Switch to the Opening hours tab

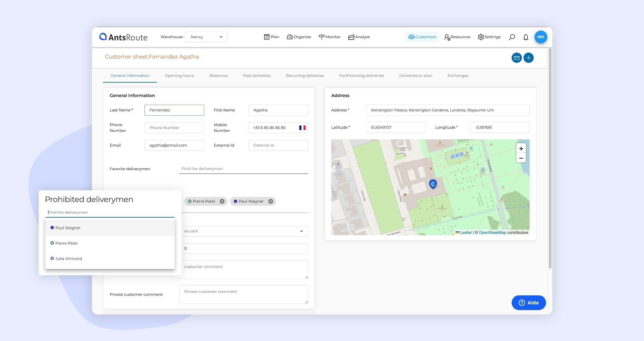point(179,76)
